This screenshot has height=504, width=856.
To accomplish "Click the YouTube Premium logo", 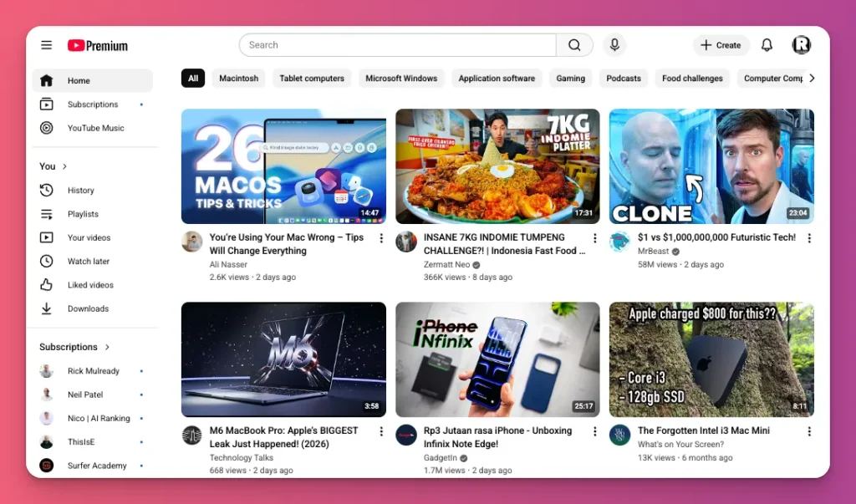I will click(x=97, y=45).
